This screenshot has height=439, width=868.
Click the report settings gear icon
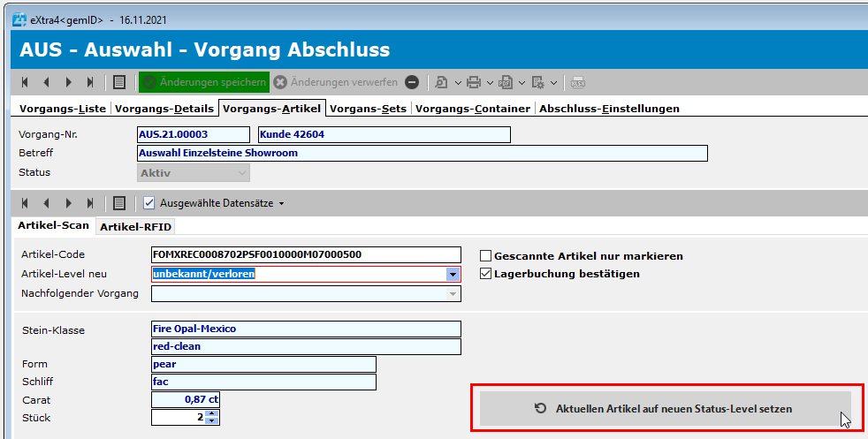click(537, 82)
